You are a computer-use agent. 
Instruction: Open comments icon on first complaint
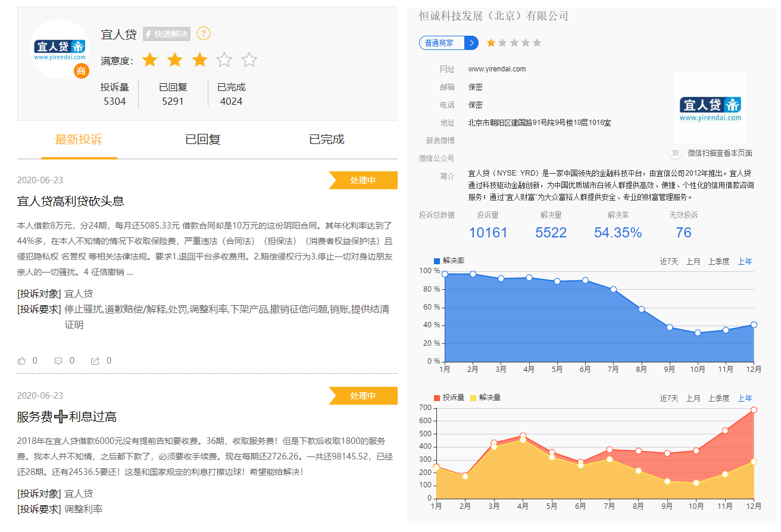pos(58,361)
